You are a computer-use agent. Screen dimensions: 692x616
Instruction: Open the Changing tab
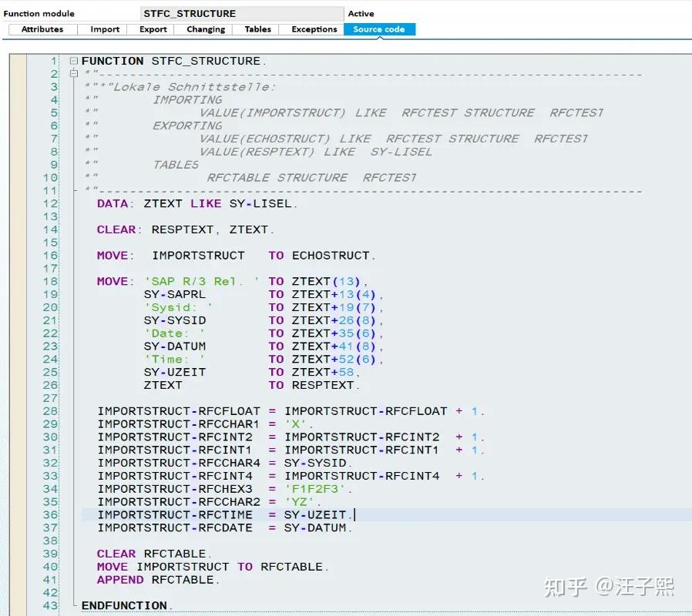tap(204, 29)
